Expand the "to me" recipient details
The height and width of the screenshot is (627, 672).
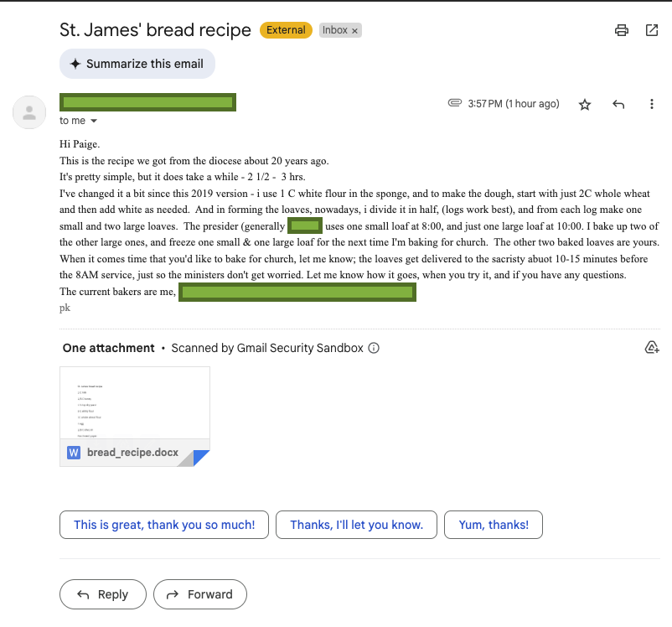[94, 121]
